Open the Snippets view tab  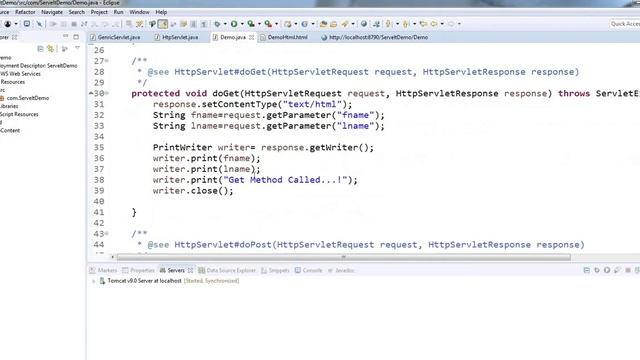[275, 270]
